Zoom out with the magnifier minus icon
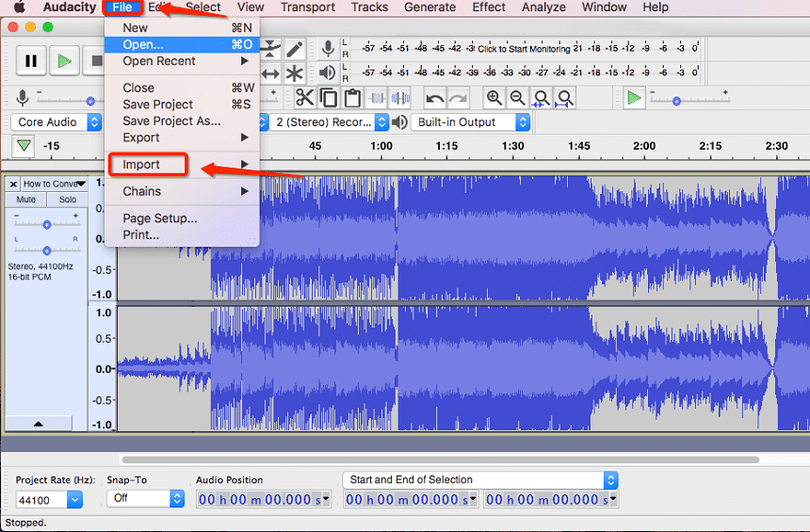 [518, 98]
